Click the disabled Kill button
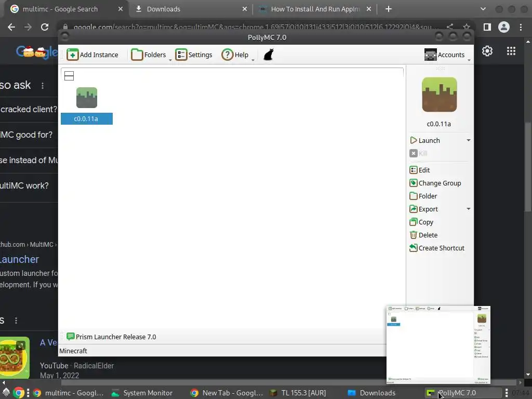532x399 pixels. pyautogui.click(x=418, y=153)
